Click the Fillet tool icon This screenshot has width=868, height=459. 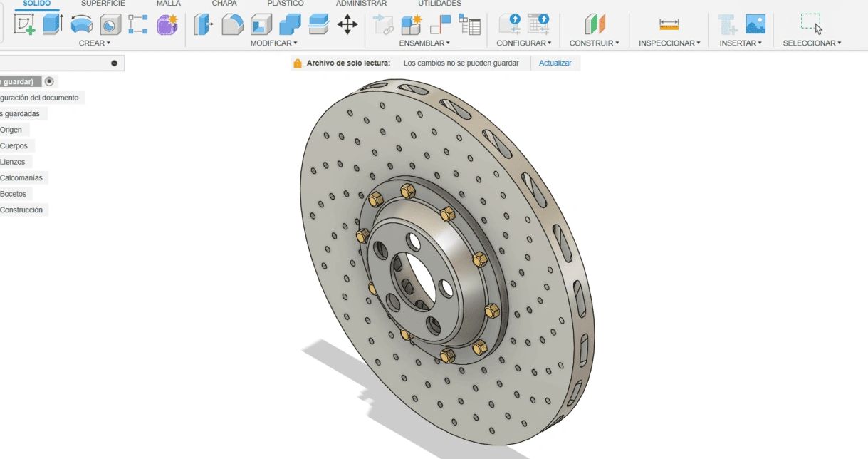coord(232,25)
